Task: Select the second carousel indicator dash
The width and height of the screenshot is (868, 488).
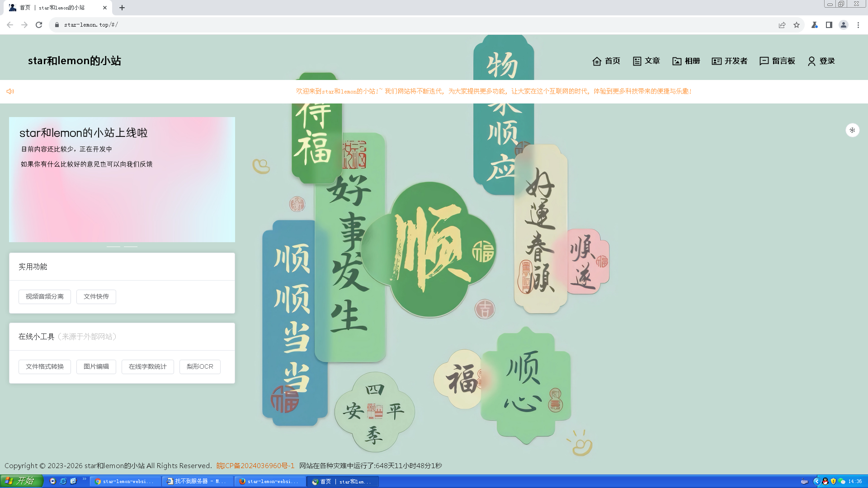Action: coord(131,247)
